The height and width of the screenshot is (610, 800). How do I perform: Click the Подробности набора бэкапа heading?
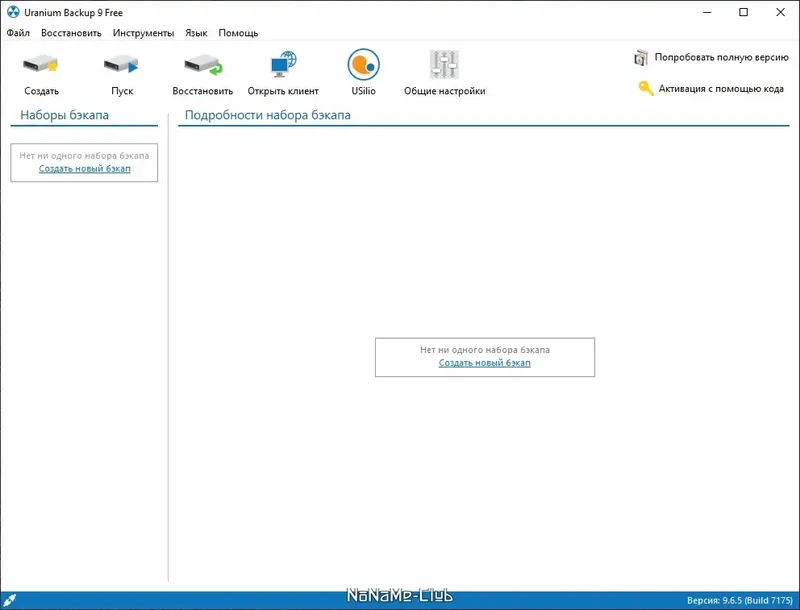pyautogui.click(x=267, y=115)
